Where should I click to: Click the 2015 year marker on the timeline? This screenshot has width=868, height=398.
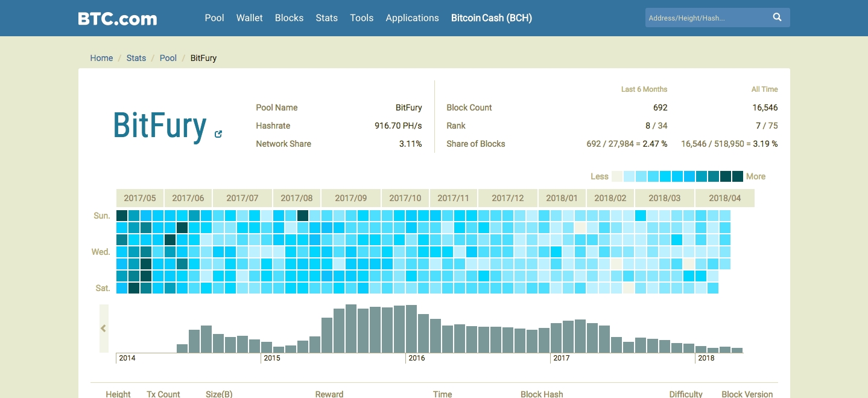(272, 358)
